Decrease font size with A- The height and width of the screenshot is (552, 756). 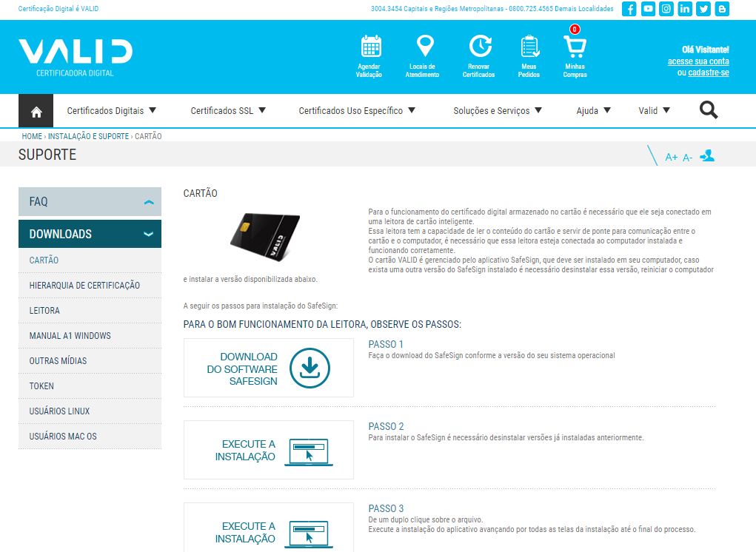pyautogui.click(x=688, y=158)
